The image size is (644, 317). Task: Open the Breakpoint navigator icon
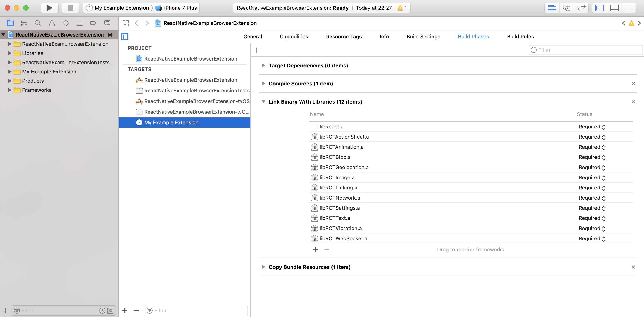93,23
